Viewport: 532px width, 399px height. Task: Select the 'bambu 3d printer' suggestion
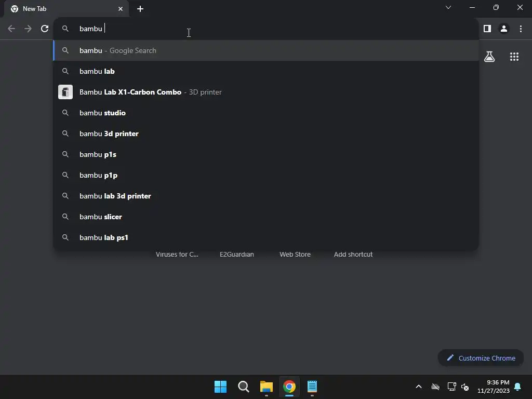266,134
